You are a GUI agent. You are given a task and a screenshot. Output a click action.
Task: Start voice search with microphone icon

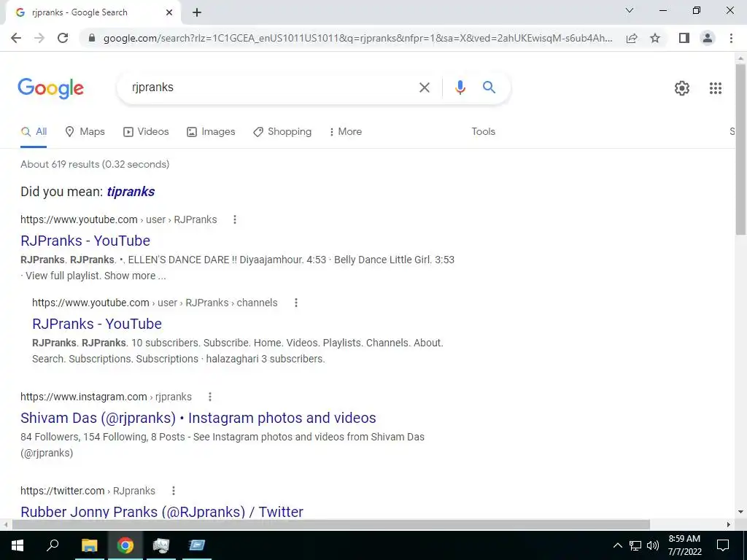[x=460, y=87]
